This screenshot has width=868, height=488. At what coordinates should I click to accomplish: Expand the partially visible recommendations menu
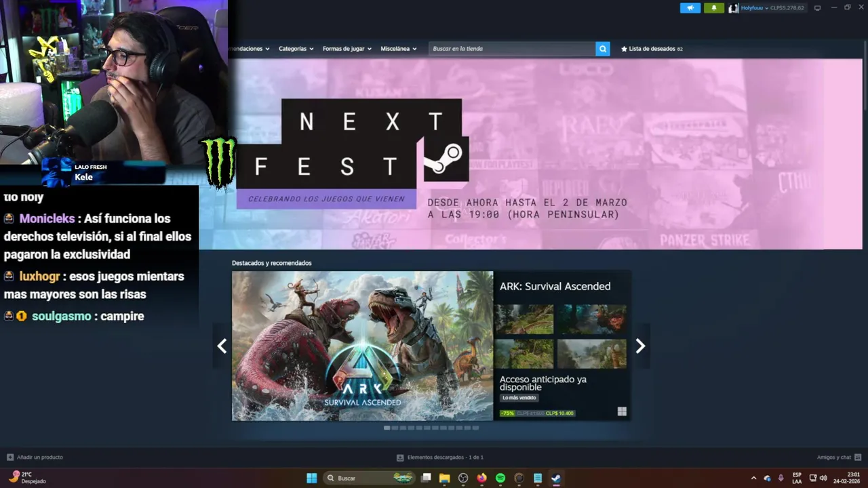coord(250,49)
